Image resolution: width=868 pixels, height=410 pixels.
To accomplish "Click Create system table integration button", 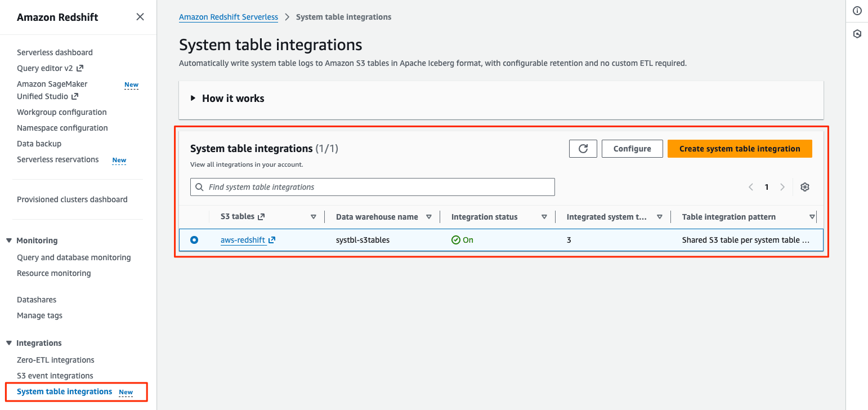I will pyautogui.click(x=740, y=149).
